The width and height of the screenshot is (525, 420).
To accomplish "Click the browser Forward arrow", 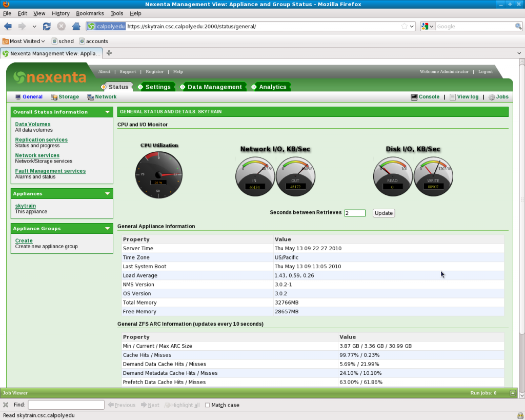I will click(22, 27).
